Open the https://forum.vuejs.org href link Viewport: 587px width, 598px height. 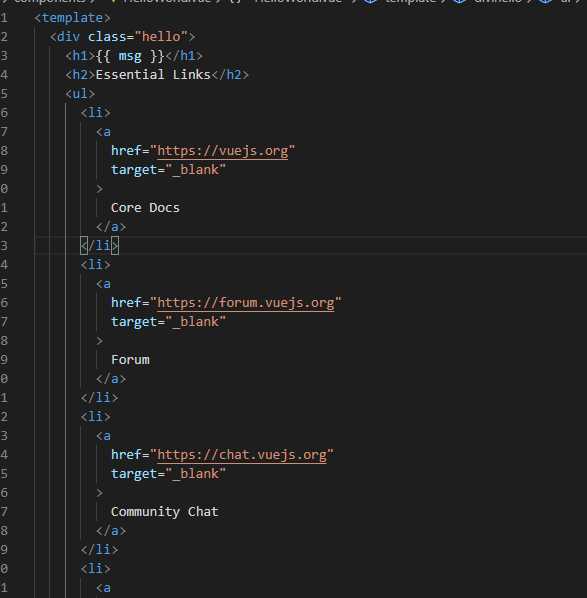tap(246, 303)
